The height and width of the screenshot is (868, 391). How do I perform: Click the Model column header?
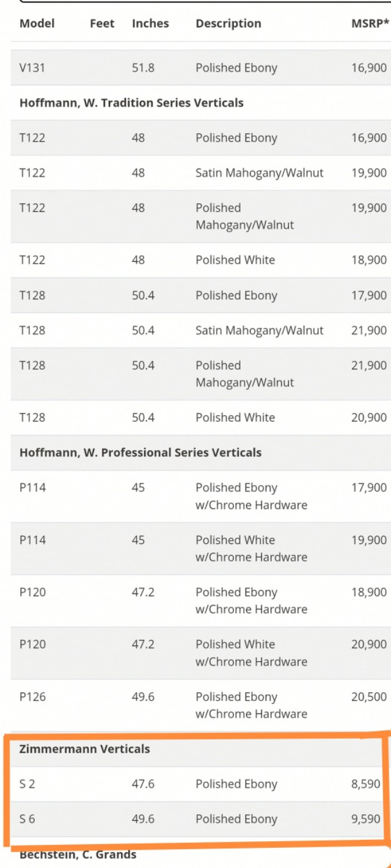37,24
